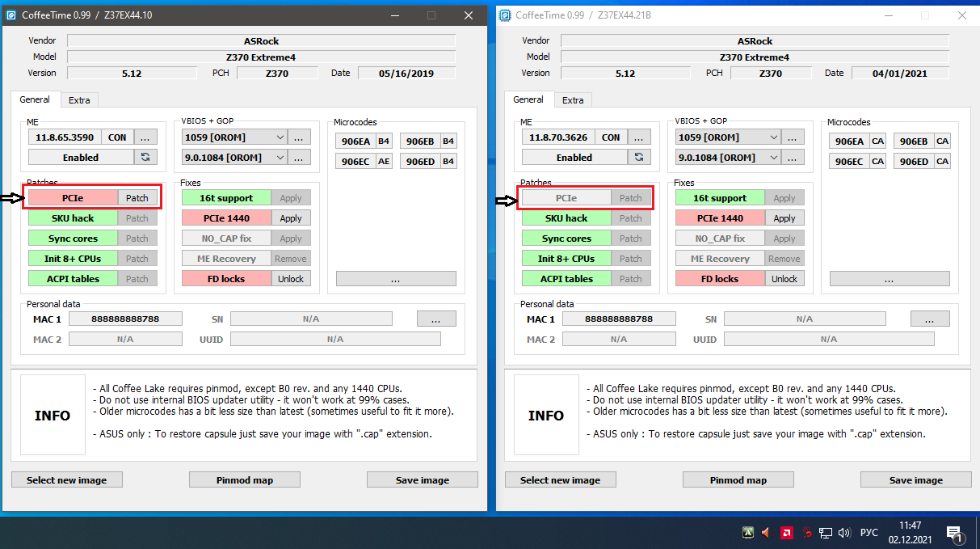Image resolution: width=980 pixels, height=549 pixels.
Task: Open 1059 [OROM] VBIOS dropdown in right window
Action: coord(728,137)
